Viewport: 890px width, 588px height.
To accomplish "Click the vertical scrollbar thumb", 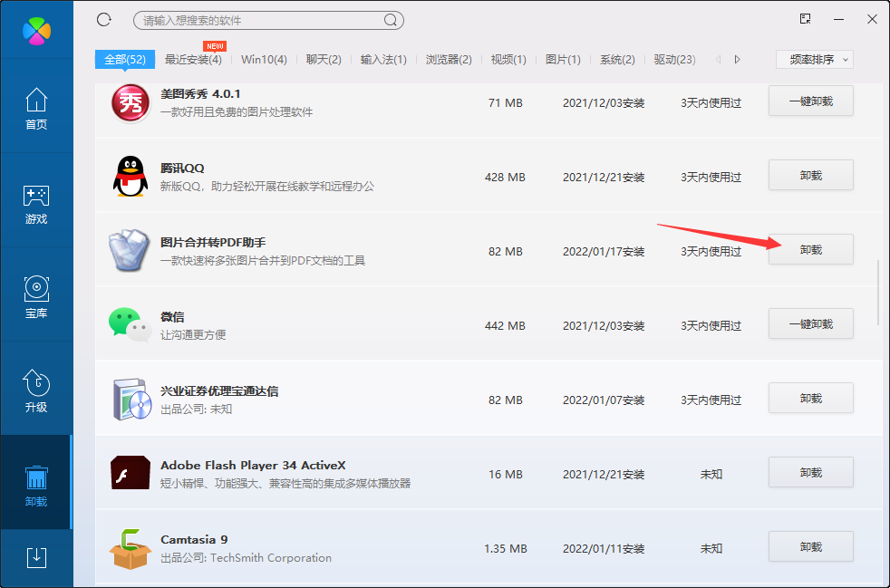I will coord(878,293).
